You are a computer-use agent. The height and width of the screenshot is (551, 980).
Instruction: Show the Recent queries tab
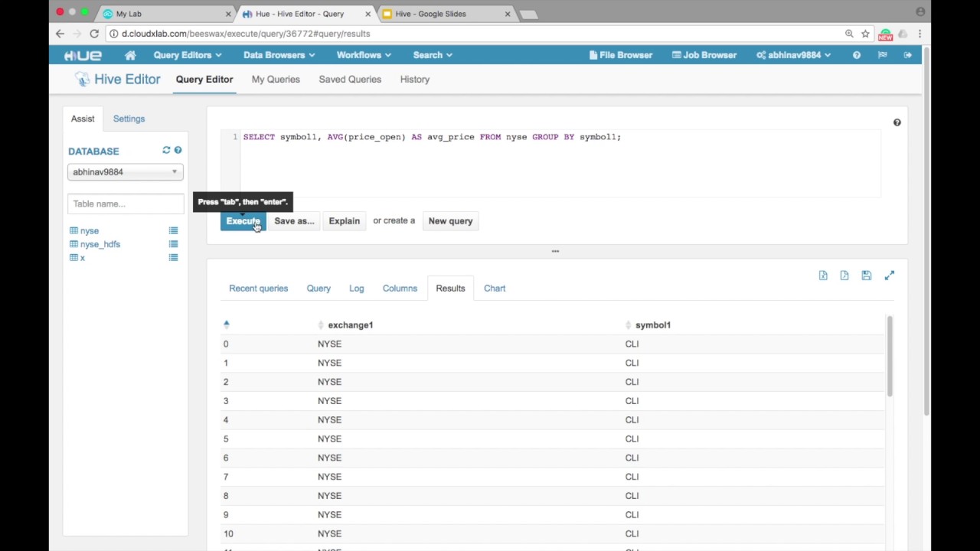259,289
